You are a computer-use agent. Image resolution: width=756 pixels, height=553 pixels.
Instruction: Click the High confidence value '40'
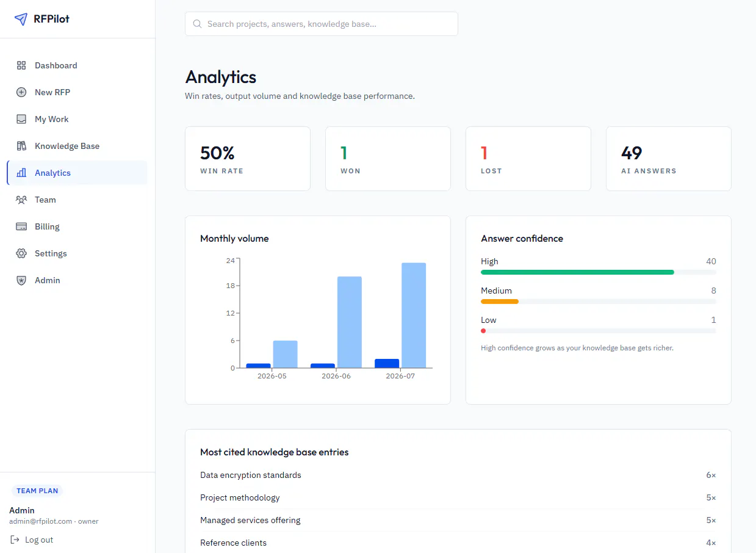711,261
